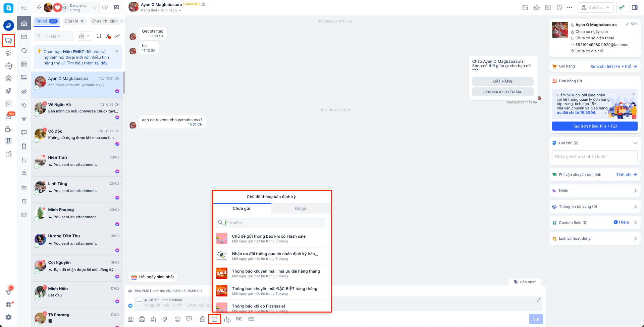Image resolution: width=644 pixels, height=327 pixels.
Task: Click the image picker icon below message box
Action: 142,319
